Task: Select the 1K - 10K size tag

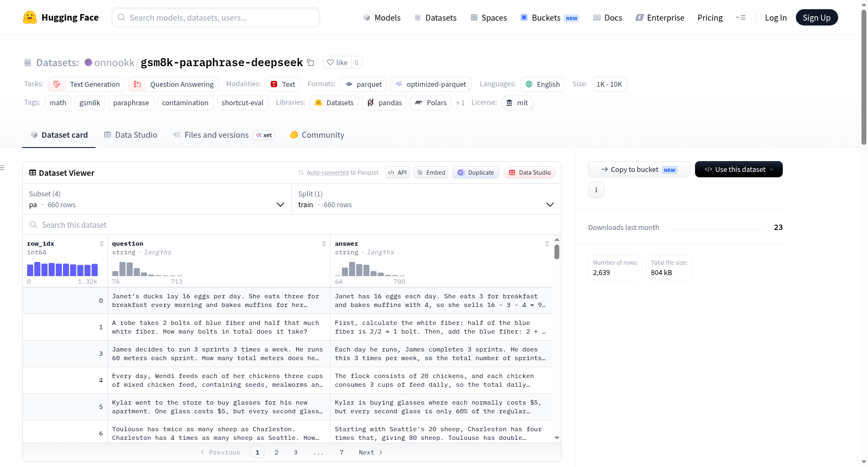Action: coord(609,84)
